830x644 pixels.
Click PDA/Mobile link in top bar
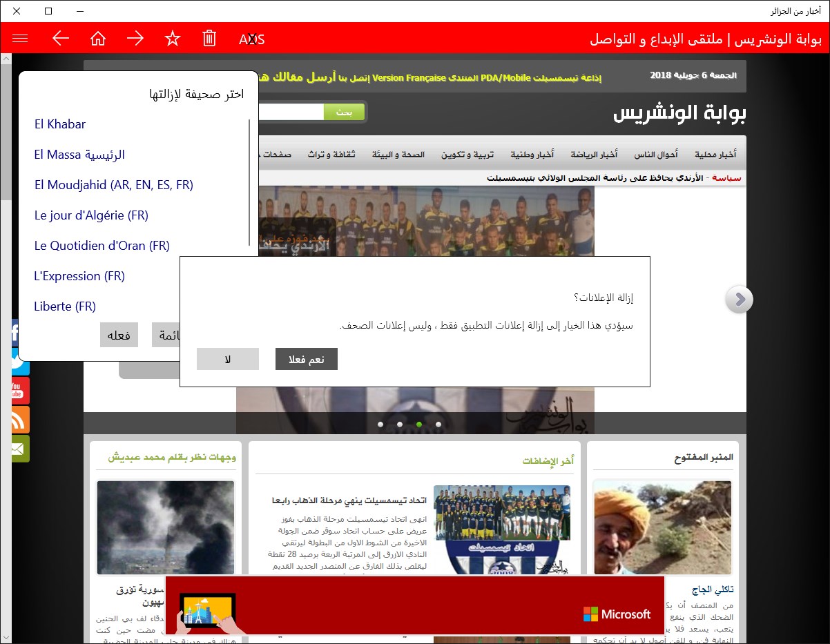pyautogui.click(x=504, y=77)
